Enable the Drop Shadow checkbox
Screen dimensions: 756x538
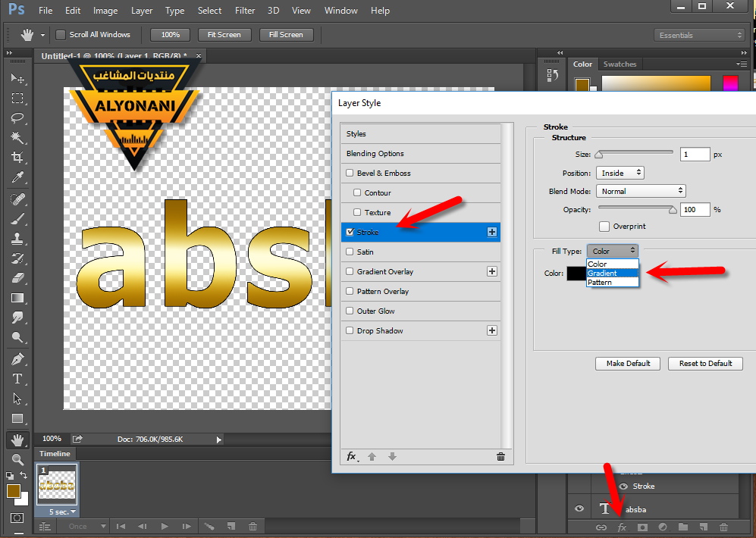pyautogui.click(x=350, y=331)
